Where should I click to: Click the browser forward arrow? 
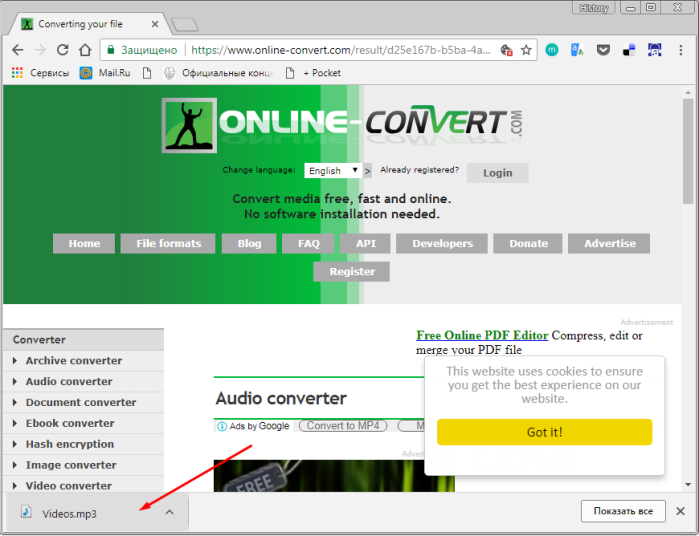coord(40,50)
